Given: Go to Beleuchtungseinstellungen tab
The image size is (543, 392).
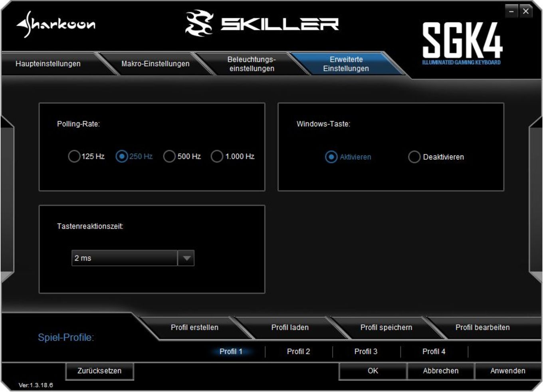Looking at the screenshot, I should pyautogui.click(x=252, y=64).
